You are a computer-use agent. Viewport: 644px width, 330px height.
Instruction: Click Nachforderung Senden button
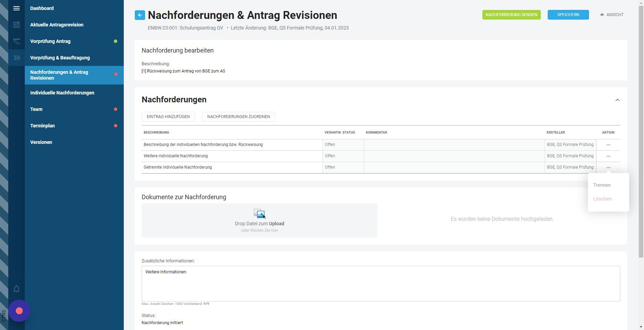click(x=511, y=15)
